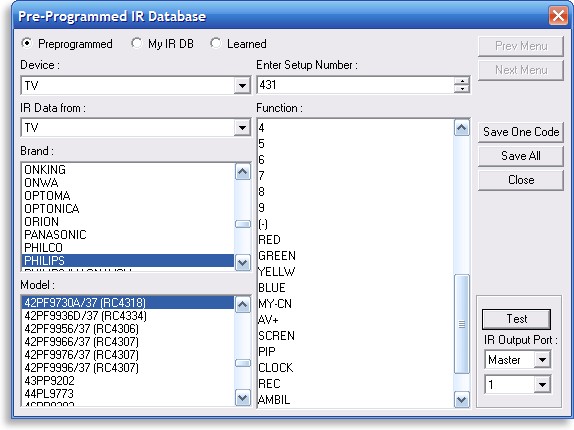Click Brand list scroll up arrow
Screen dimensions: 574x430
tap(242, 172)
